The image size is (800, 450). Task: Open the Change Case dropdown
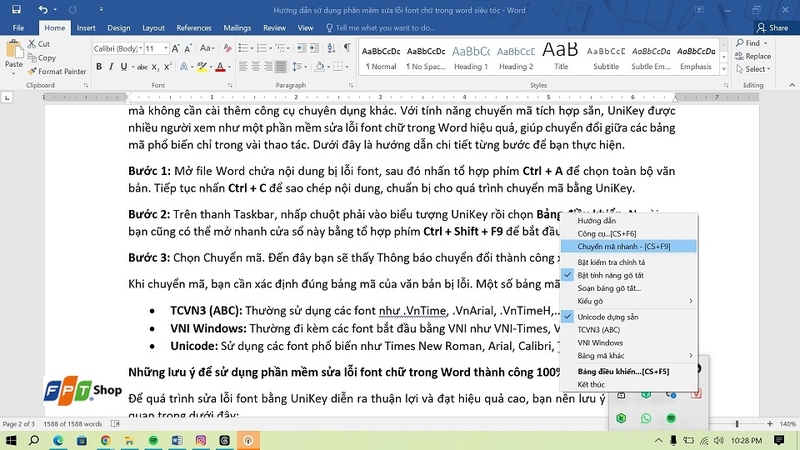pyautogui.click(x=207, y=48)
